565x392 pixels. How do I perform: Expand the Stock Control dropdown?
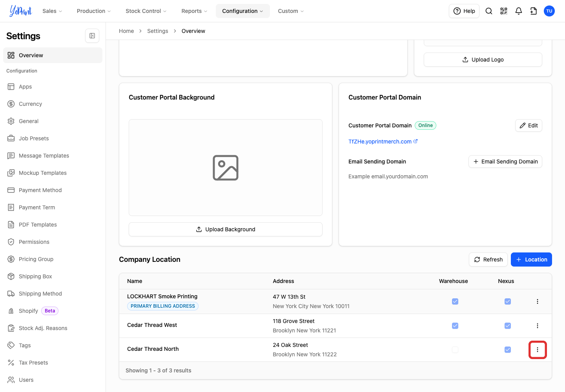click(x=146, y=11)
